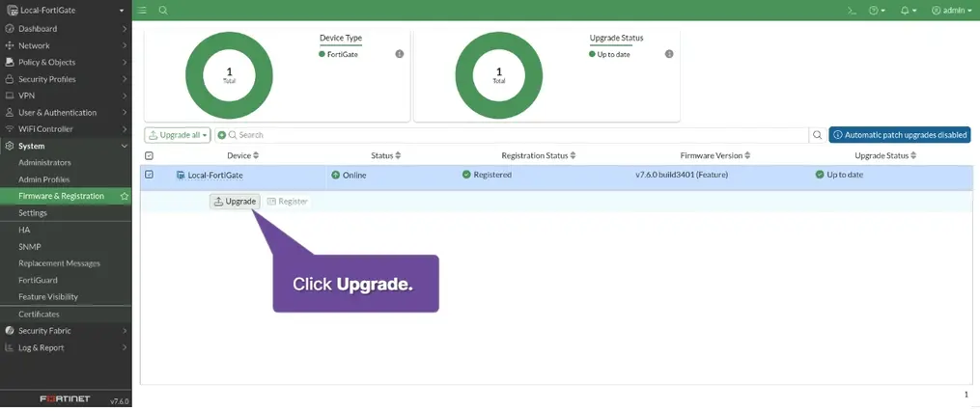Click the Network sidebar icon
This screenshot has height=411, width=980.
point(10,45)
